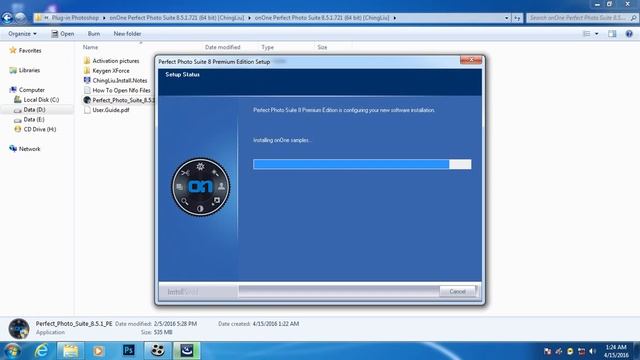The width and height of the screenshot is (640, 360).
Task: Click the film-reel app taskbar icon
Action: (158, 351)
